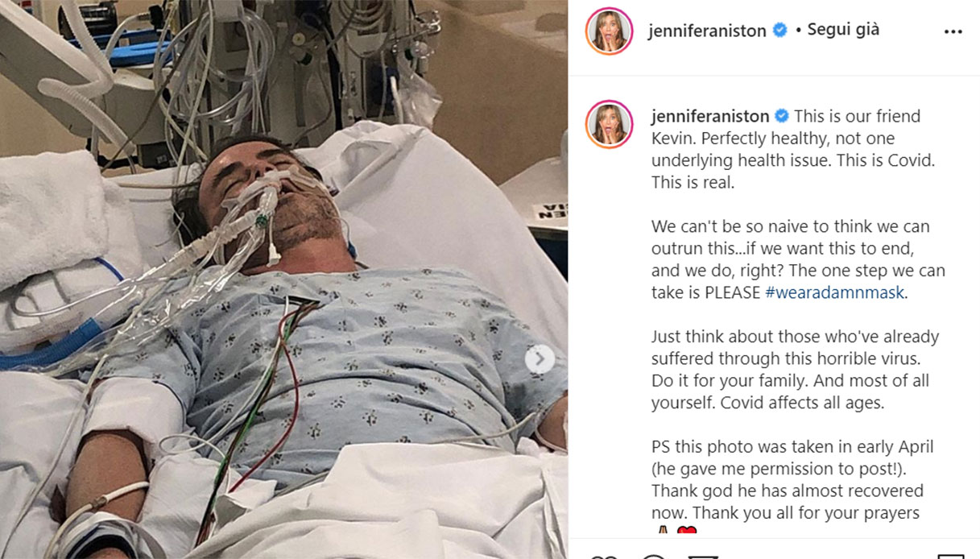
Task: Open the #wearadamnmask hashtag link
Action: [834, 293]
